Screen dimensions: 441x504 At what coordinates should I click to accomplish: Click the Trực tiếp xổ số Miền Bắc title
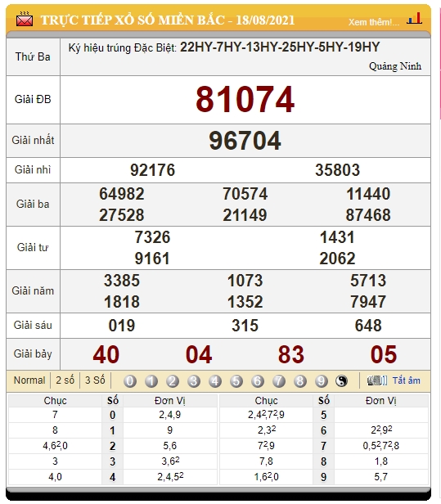pos(168,20)
